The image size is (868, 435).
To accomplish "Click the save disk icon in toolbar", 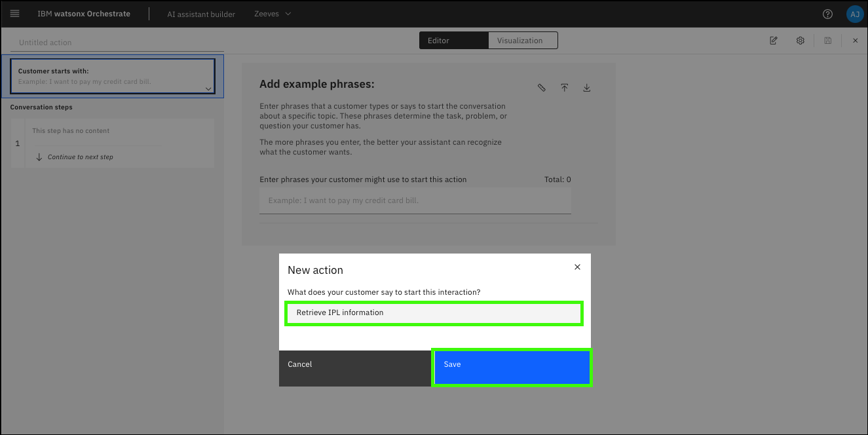I will click(828, 41).
